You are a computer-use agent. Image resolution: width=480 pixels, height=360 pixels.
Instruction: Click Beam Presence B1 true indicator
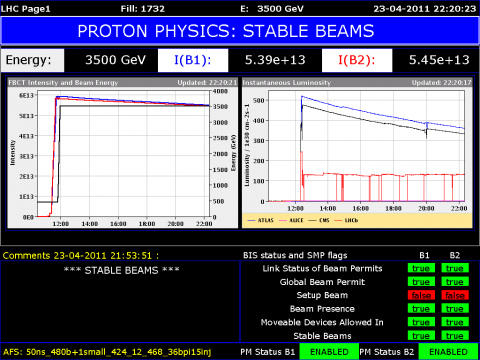(421, 308)
